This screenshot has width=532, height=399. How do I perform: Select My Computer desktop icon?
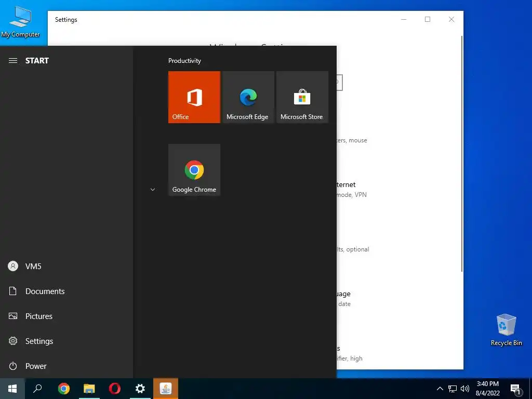(20, 22)
